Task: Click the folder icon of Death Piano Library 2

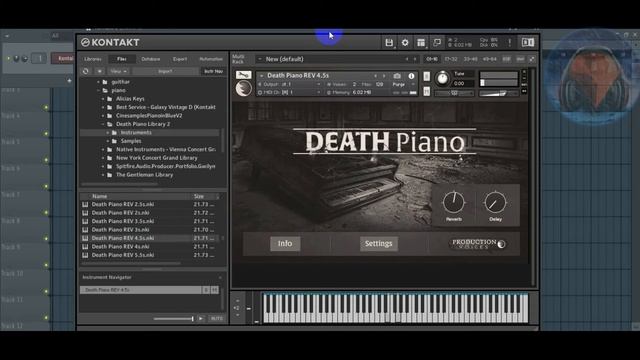Action: pos(110,124)
